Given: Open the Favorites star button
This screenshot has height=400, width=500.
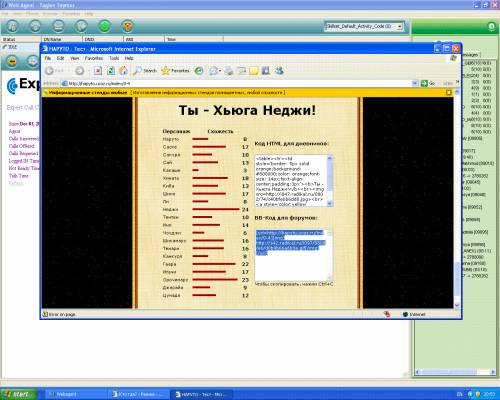Looking at the screenshot, I should [175, 71].
